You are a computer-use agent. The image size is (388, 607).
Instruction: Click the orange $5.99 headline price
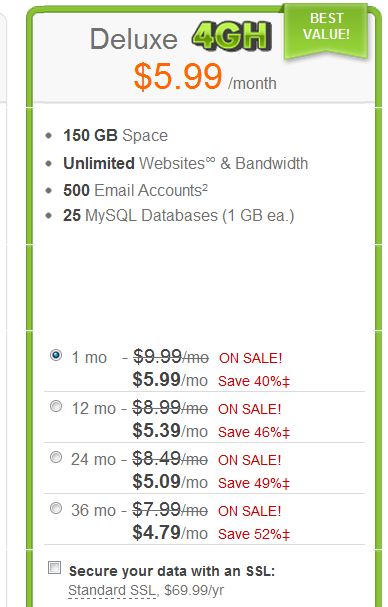[178, 77]
